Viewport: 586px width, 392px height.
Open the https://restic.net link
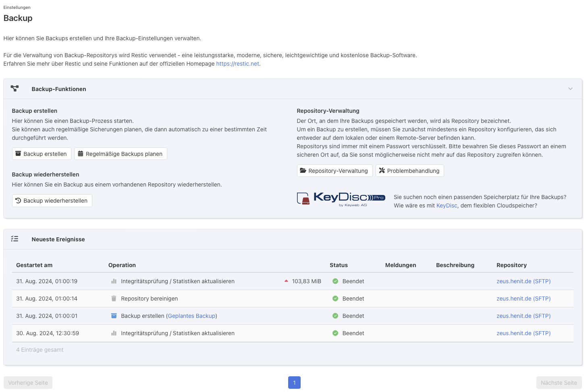237,64
